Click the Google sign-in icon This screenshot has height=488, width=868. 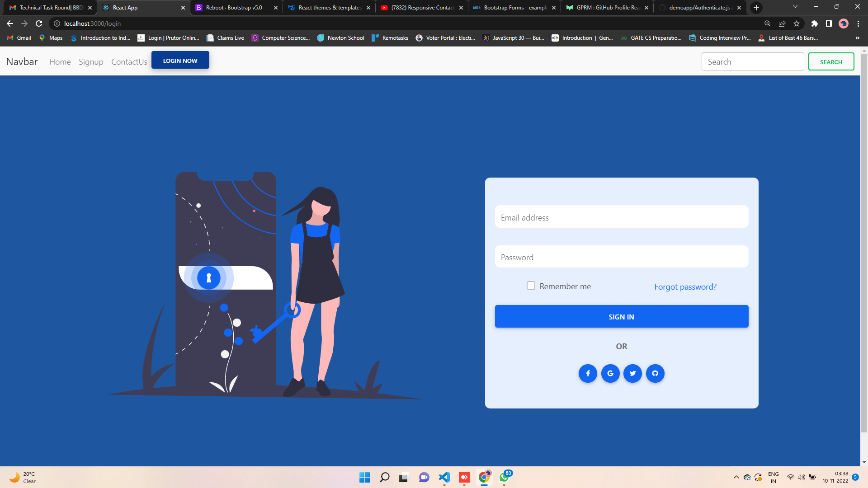610,373
